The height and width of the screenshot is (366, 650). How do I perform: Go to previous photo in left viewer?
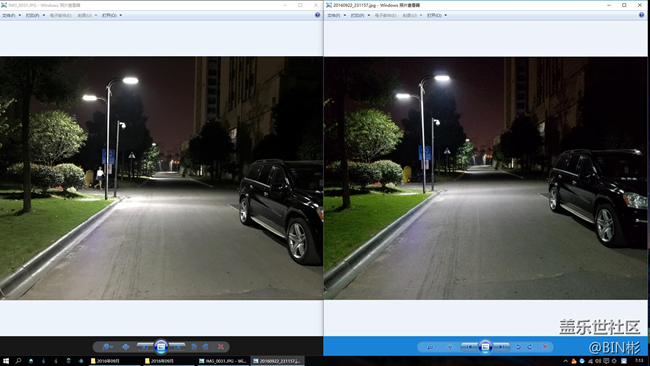[x=145, y=347]
